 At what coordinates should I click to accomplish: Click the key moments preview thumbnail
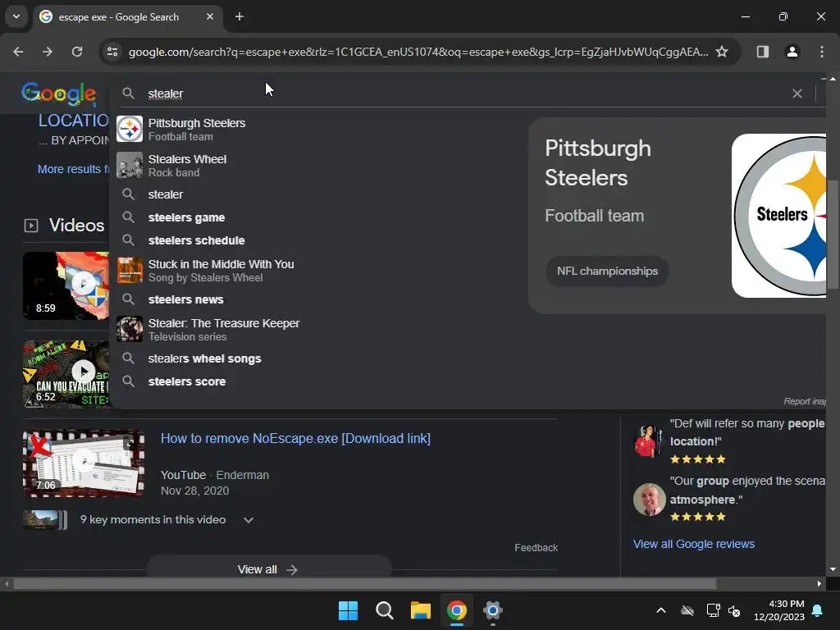(x=45, y=519)
